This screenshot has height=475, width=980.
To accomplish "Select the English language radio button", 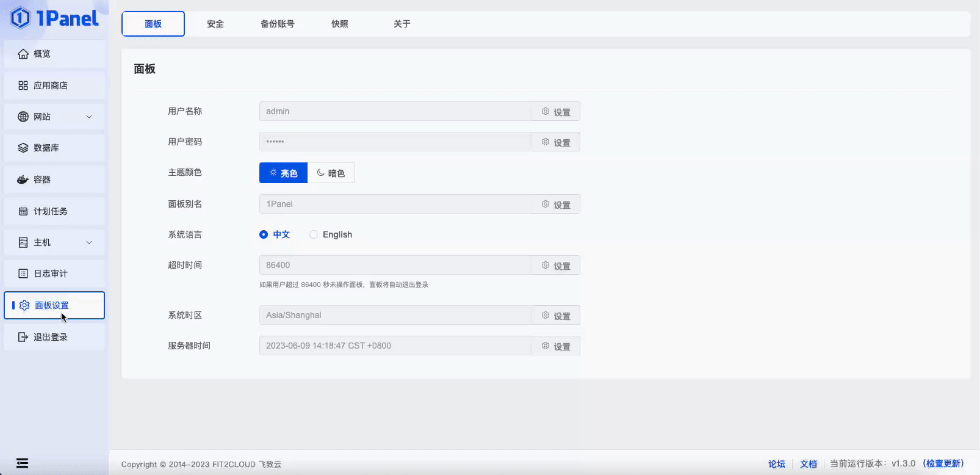I will coord(314,234).
